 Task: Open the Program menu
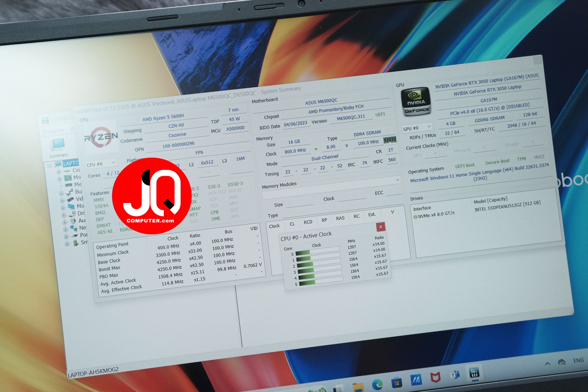pos(53,131)
